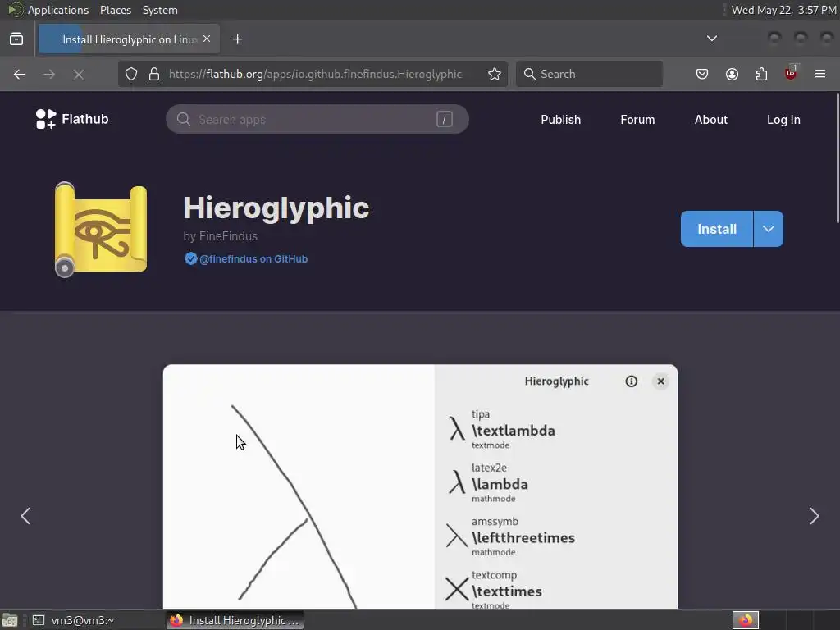The image size is (840, 630).
Task: Show the previous screenshot
Action: [x=25, y=516]
